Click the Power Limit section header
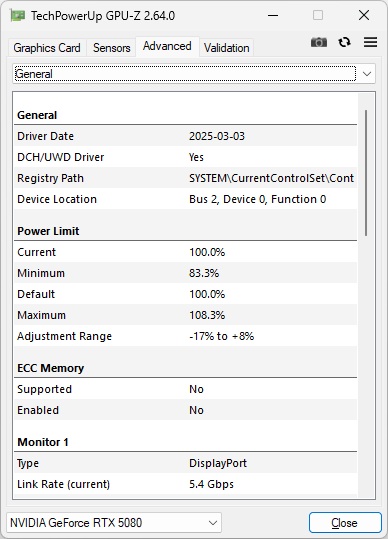The width and height of the screenshot is (388, 539). 48,231
